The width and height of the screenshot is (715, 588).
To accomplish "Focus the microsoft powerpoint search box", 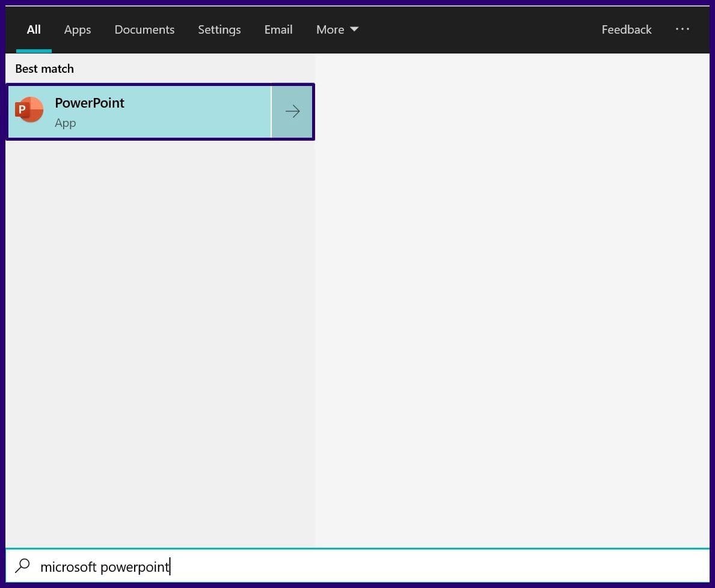I will 357,566.
